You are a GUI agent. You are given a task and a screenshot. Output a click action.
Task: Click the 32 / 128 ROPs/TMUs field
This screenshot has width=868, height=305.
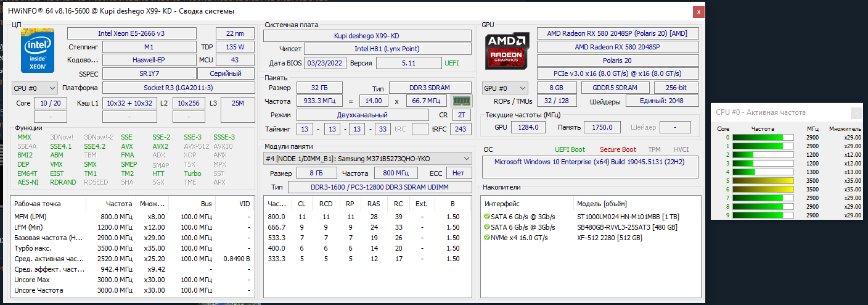pyautogui.click(x=557, y=101)
